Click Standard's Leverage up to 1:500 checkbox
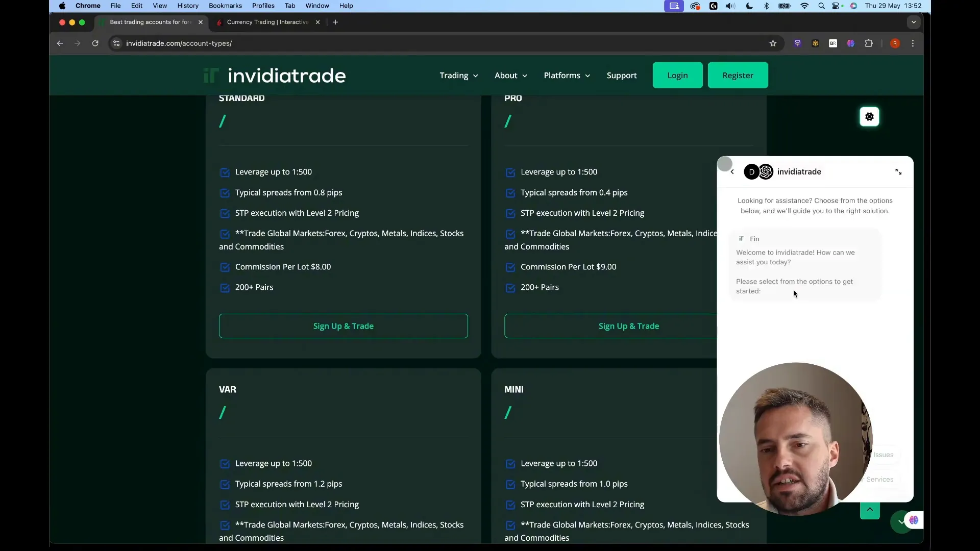This screenshot has width=980, height=551. [x=225, y=172]
